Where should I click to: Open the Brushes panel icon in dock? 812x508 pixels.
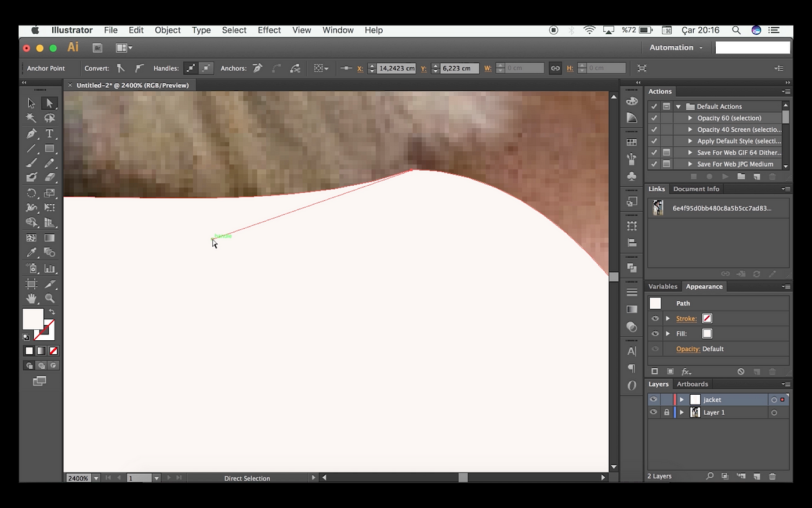tap(632, 159)
